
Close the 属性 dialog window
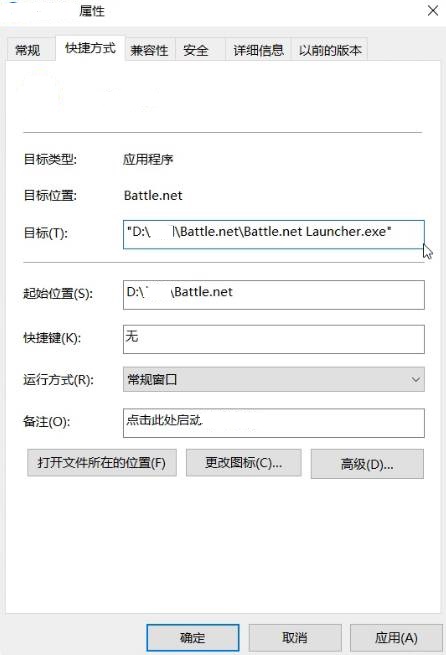coord(433,10)
